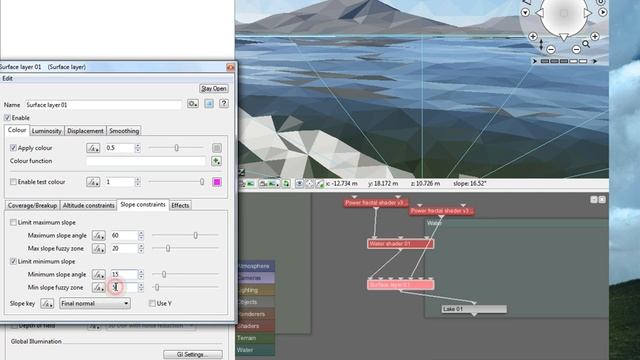Click the Min slope fuzzy zone stepper
The width and height of the screenshot is (640, 360).
(x=141, y=288)
